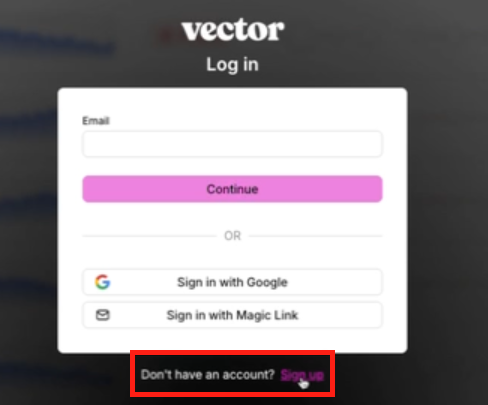Click the vector logo at top
The height and width of the screenshot is (405, 488).
pyautogui.click(x=233, y=30)
